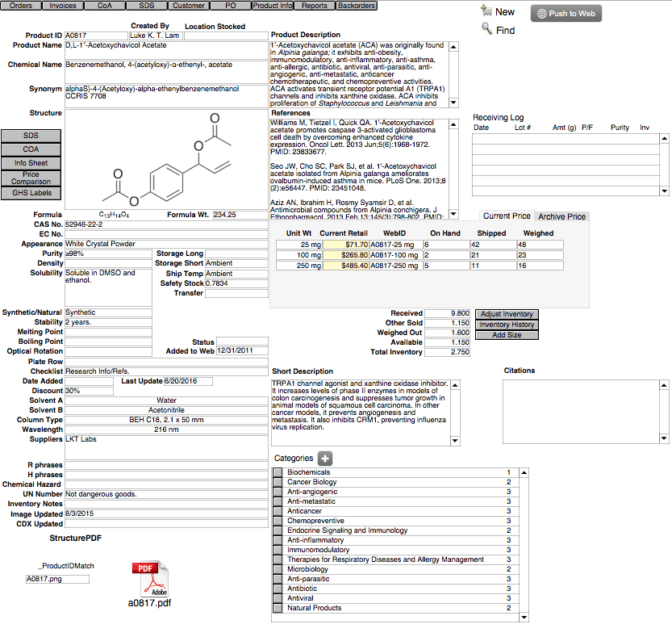The height and width of the screenshot is (637, 672).
Task: Open Inventory History
Action: pos(507,325)
